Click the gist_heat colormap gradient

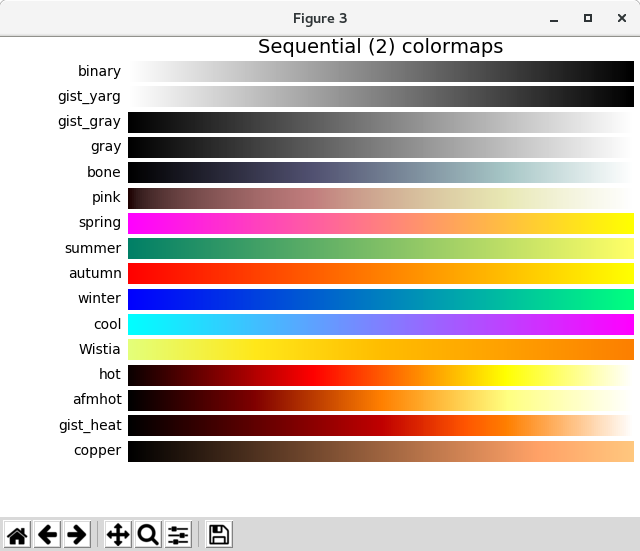[x=381, y=425]
